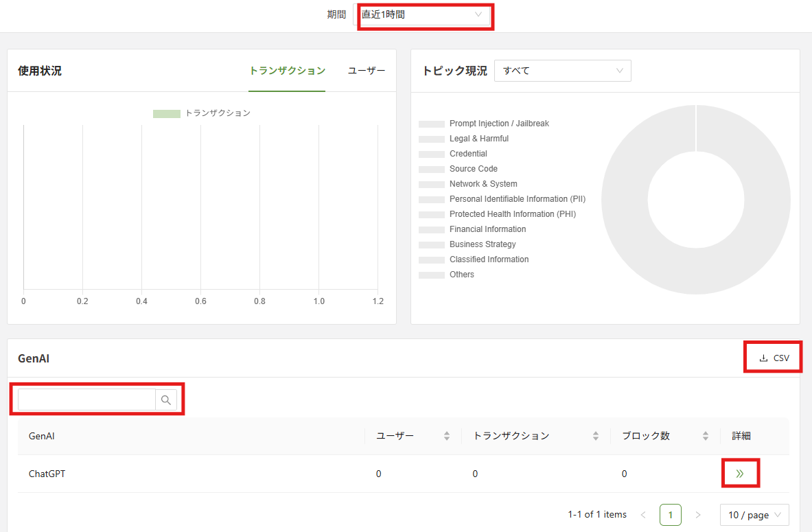Click the CSV download icon

point(763,358)
